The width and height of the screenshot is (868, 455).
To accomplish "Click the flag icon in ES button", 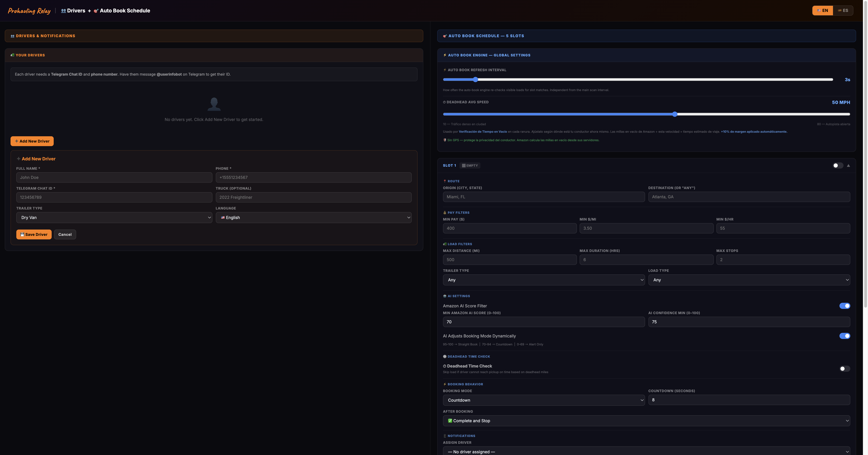I will click(x=840, y=10).
